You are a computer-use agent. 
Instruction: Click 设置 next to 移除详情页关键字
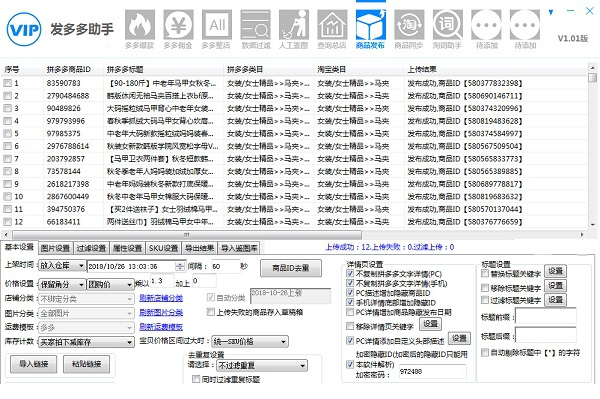(430, 324)
